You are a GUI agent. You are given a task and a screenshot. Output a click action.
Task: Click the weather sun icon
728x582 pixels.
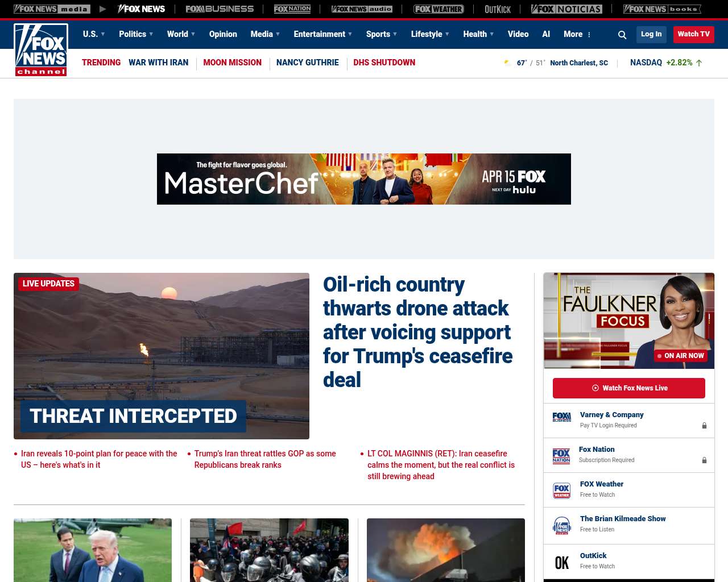(x=507, y=63)
